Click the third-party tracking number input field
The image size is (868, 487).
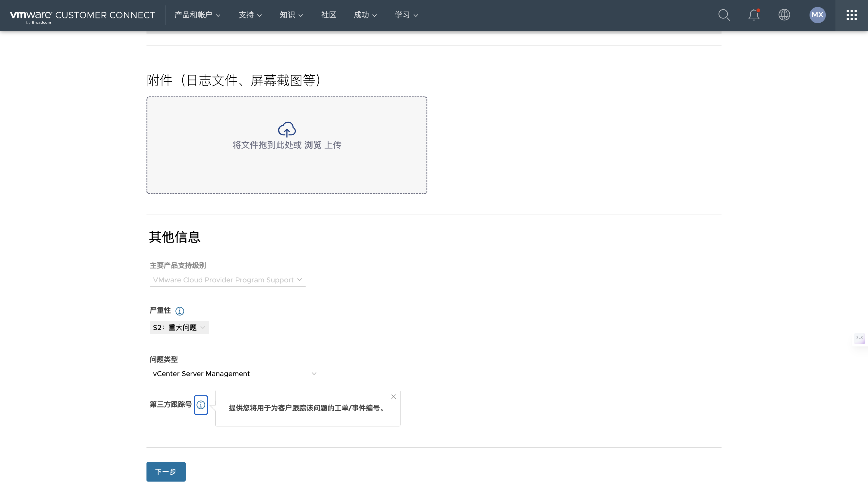193,421
